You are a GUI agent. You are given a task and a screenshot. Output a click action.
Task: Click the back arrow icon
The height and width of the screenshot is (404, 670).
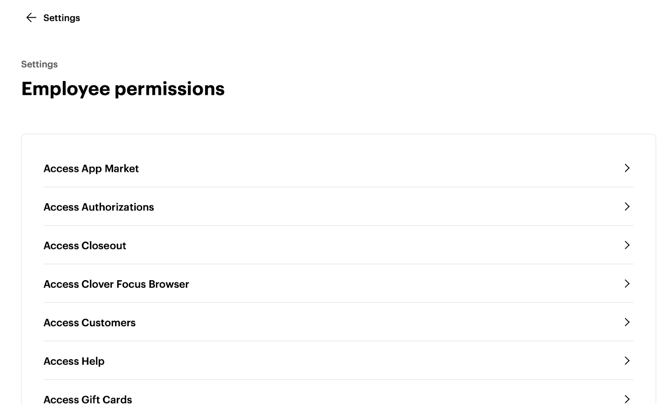[31, 18]
